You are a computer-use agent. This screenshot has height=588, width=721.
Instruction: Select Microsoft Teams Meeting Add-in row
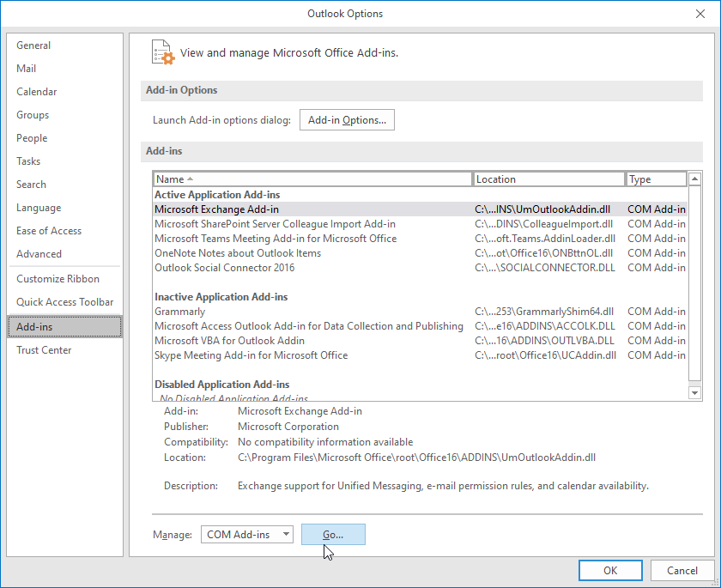tap(421, 239)
